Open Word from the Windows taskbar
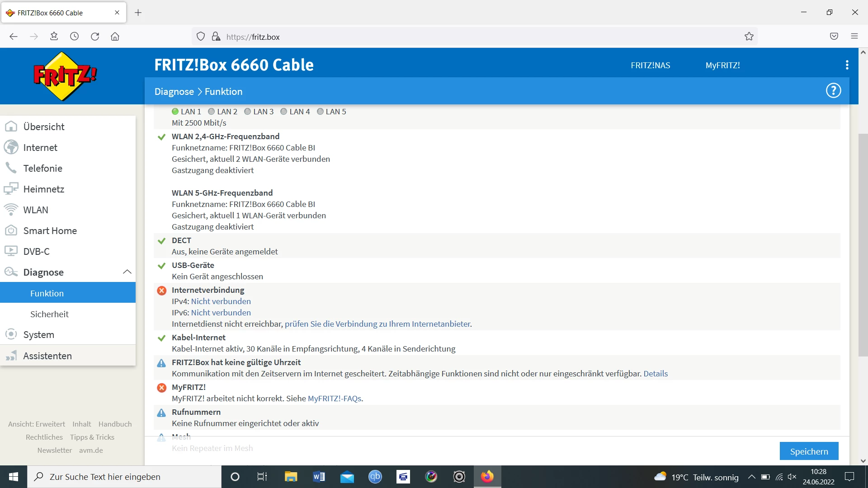Image resolution: width=868 pixels, height=488 pixels. point(319,477)
